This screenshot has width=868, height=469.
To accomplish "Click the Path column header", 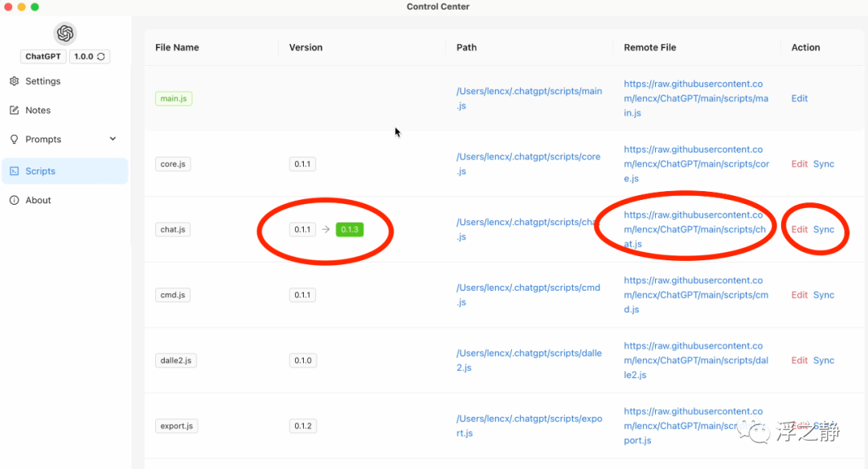I will pos(467,47).
